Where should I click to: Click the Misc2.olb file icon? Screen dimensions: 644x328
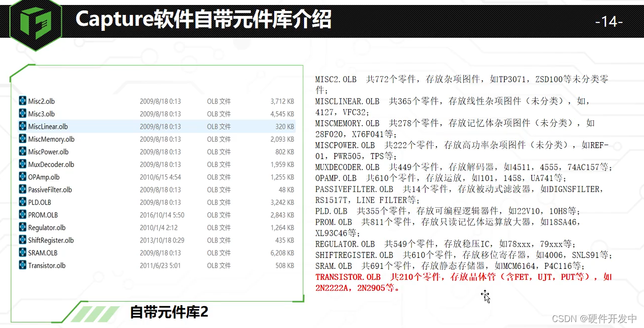pyautogui.click(x=22, y=101)
